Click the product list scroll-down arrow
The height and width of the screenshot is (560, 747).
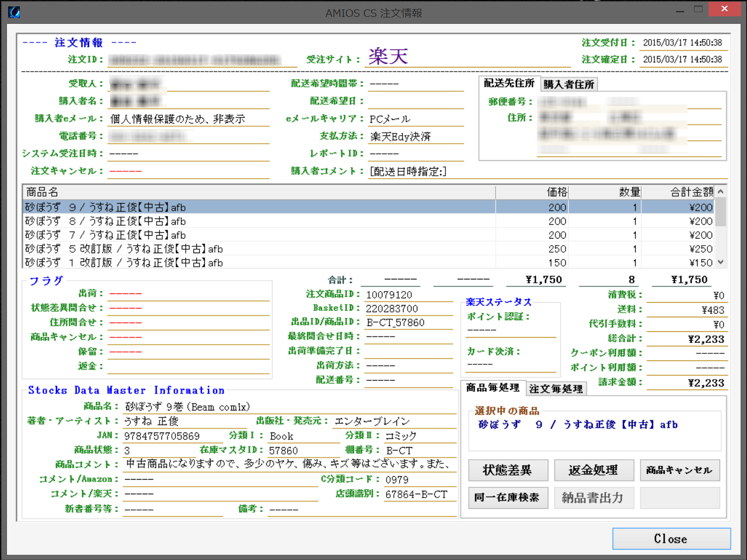pos(721,262)
